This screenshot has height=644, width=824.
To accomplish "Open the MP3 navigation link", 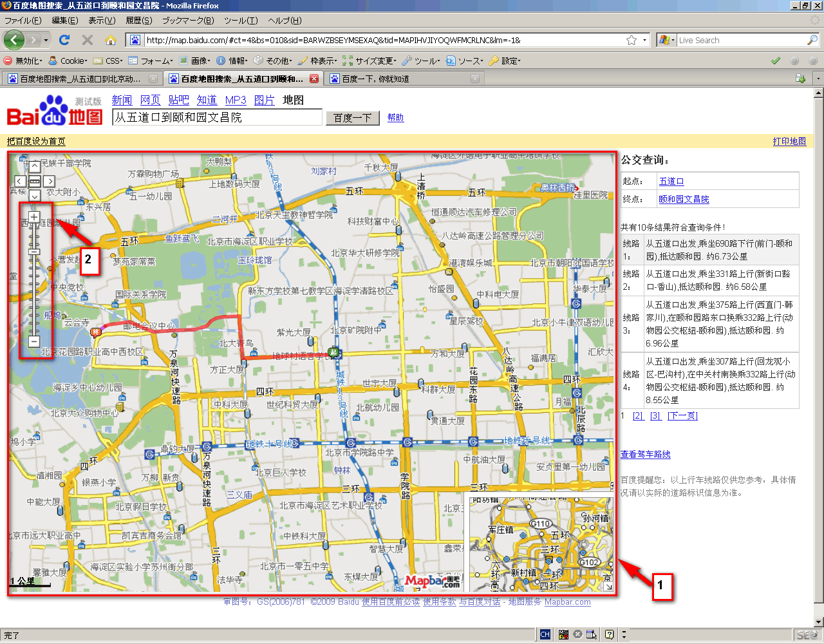I will point(236,100).
